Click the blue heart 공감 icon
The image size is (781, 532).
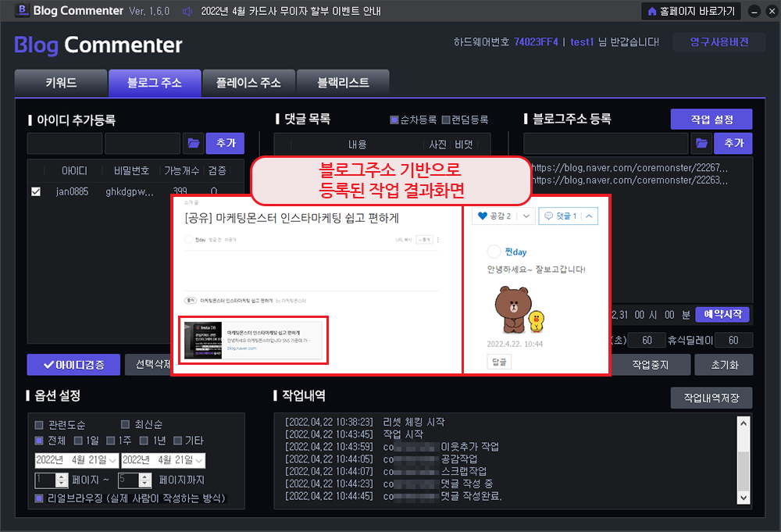(482, 216)
